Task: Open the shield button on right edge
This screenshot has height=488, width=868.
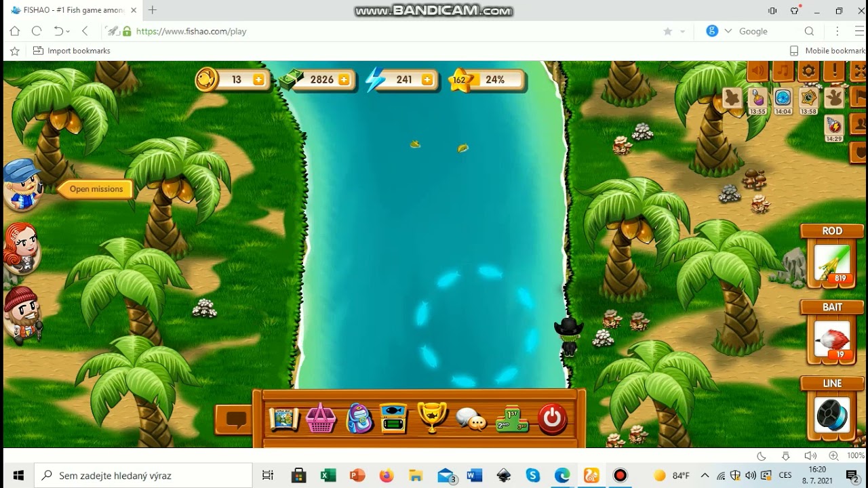Action: (858, 152)
